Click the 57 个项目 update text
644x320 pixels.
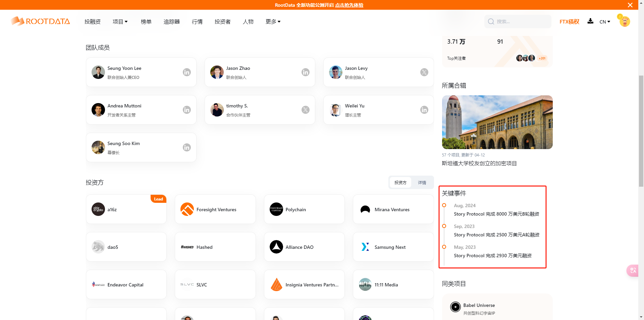click(463, 155)
